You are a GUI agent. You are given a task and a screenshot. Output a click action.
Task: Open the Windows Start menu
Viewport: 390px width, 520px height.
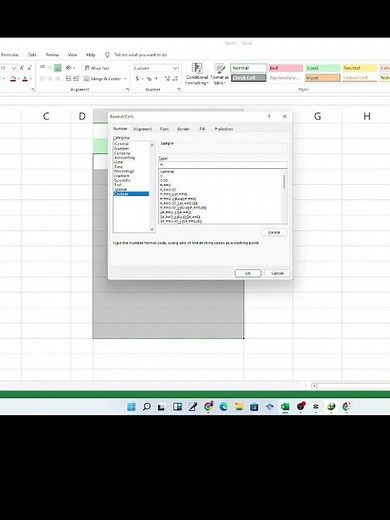132,407
